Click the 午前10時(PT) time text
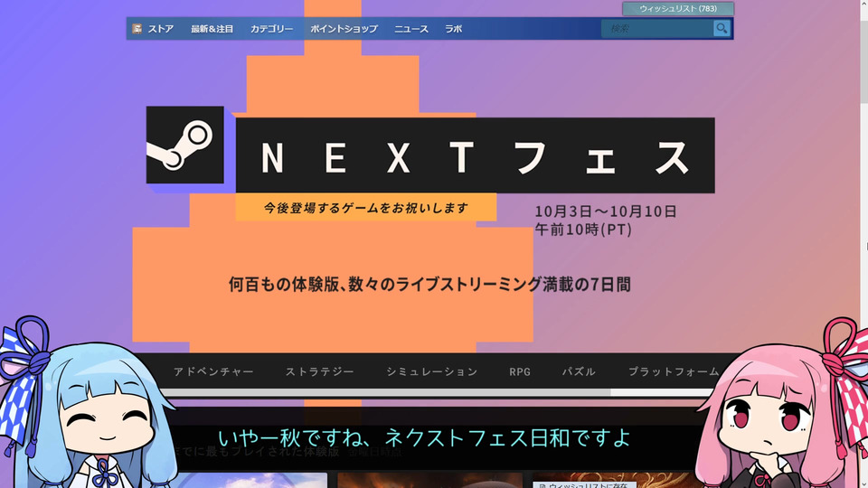 tap(583, 229)
